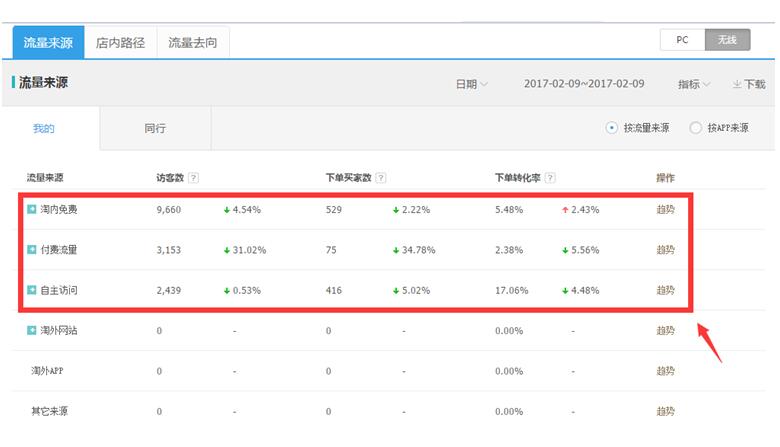Expand the 付费流量 row arrow icon
This screenshot has height=447, width=780.
[x=32, y=250]
